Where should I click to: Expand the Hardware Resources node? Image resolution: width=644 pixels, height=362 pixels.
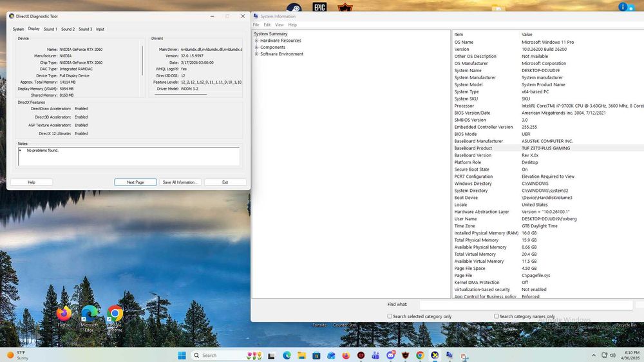[x=257, y=41]
